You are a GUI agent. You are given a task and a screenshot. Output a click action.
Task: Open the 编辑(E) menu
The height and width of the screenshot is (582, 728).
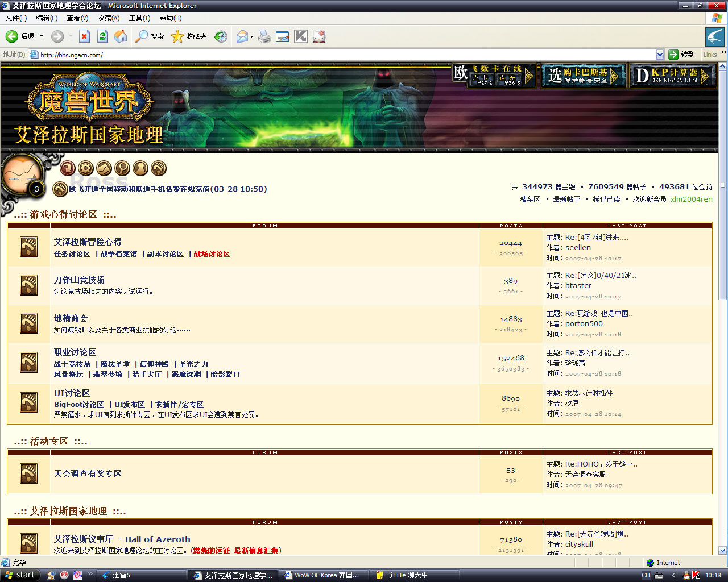click(47, 18)
